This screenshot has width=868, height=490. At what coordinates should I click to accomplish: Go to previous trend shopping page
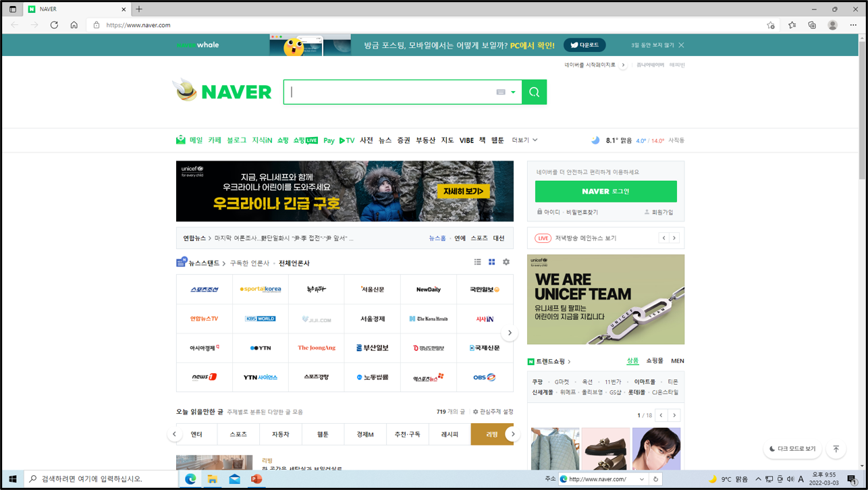[x=661, y=416]
